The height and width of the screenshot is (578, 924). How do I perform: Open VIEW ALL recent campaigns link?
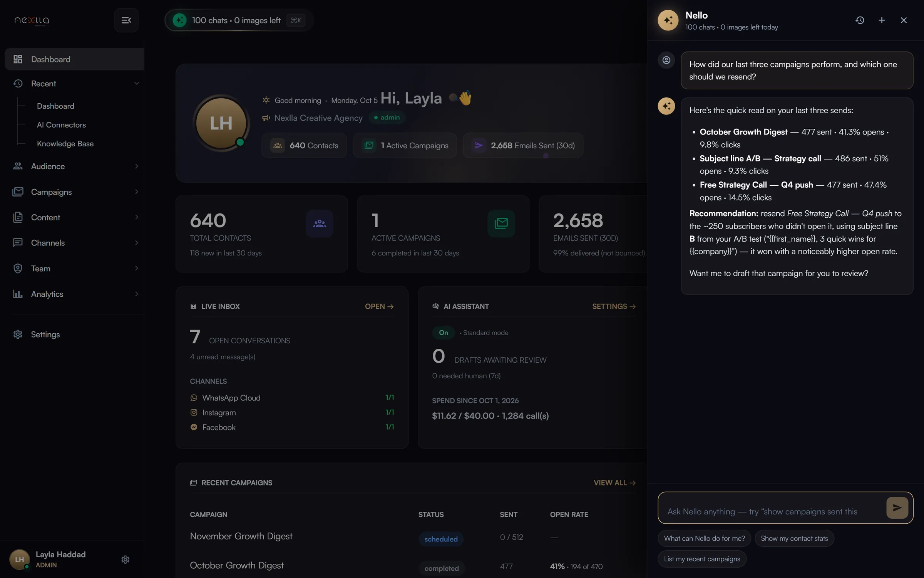pos(614,483)
